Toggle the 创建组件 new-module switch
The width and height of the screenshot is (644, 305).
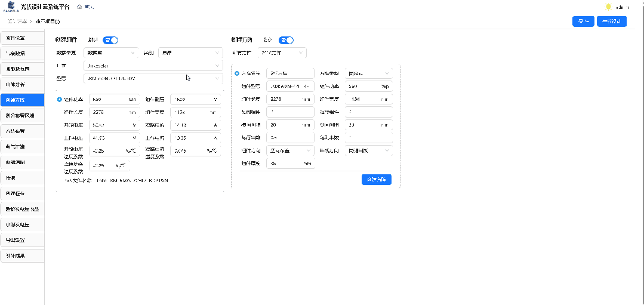coord(110,40)
